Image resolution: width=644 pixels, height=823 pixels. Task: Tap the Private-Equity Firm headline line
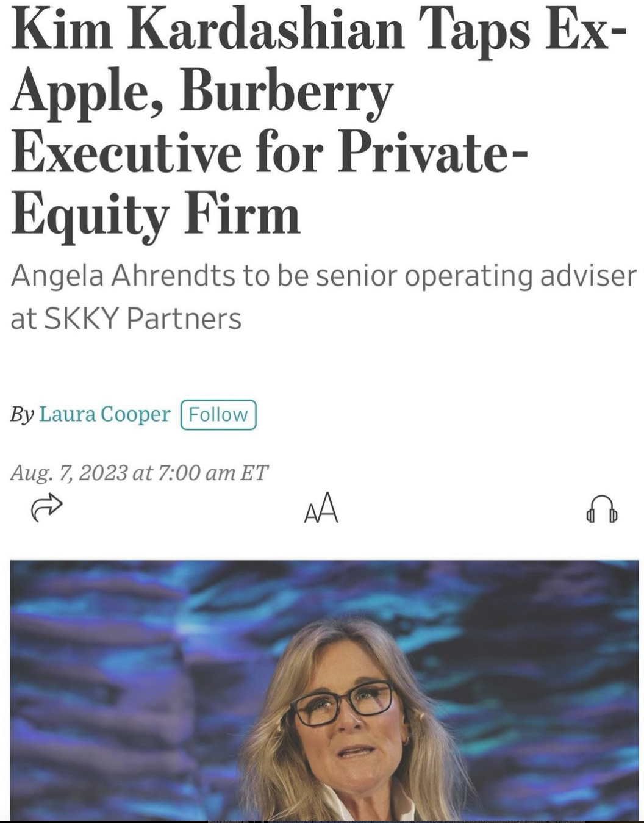click(390, 153)
